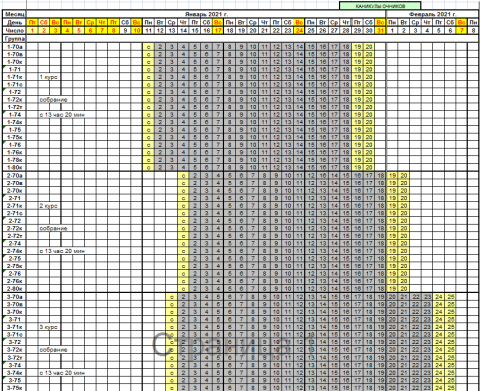Screen dimensions: 480x391
Task: Click red February date cell 7
Action: 462,30
